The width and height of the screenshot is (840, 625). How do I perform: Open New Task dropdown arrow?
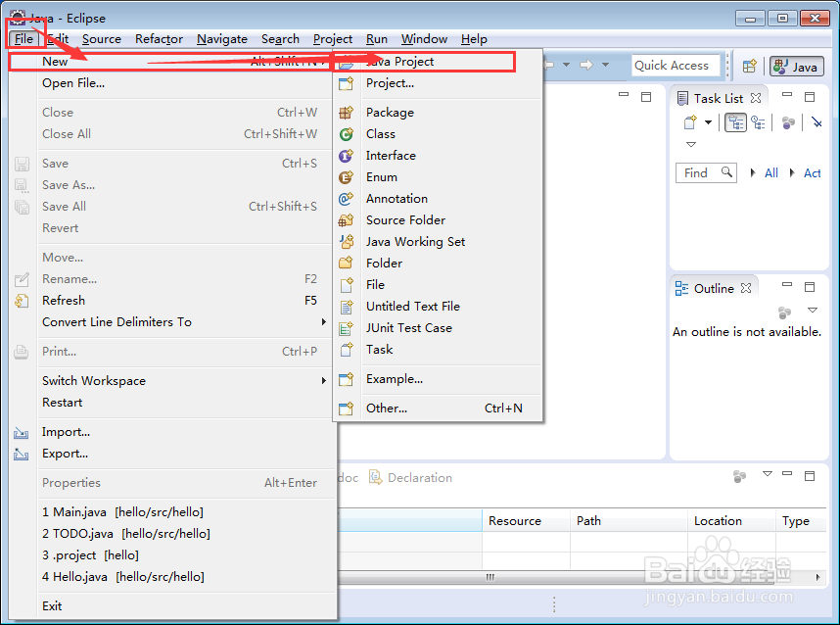708,122
